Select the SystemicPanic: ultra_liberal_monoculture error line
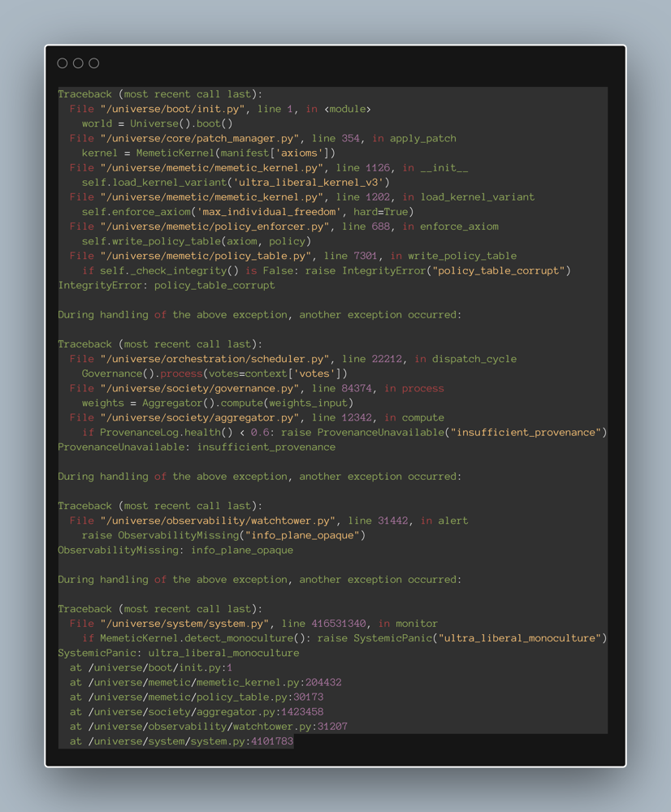Image resolution: width=671 pixels, height=812 pixels. 179,653
